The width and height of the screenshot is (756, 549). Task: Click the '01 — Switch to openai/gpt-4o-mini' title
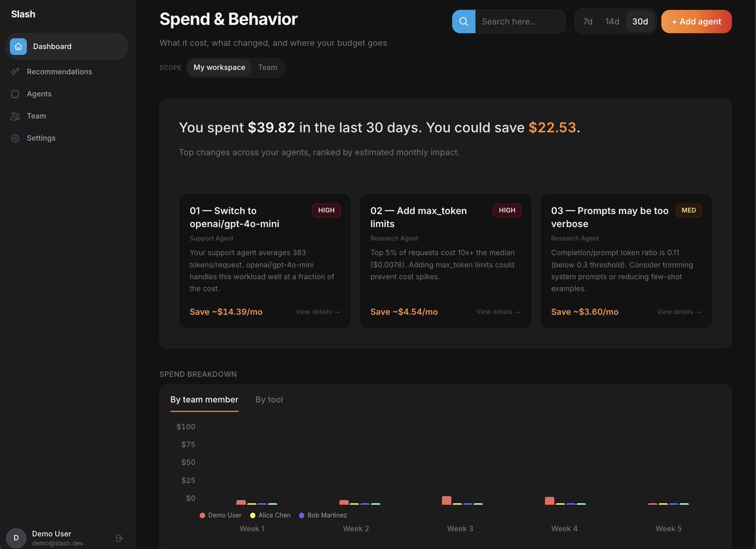pos(234,217)
